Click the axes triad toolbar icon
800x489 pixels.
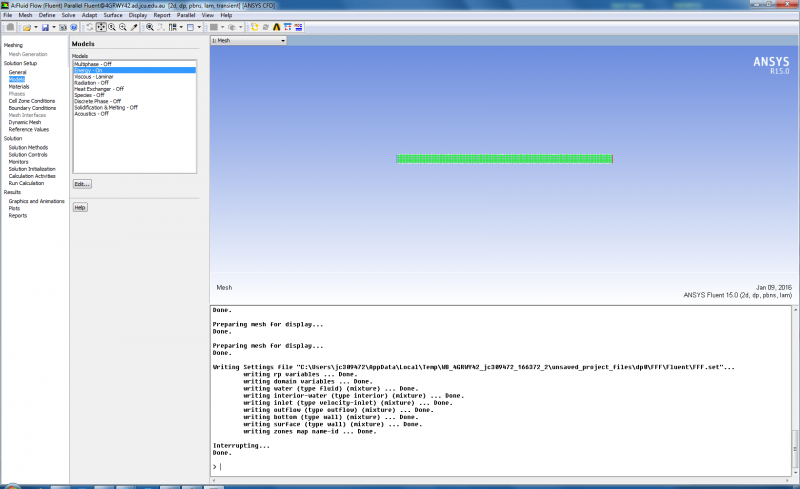[161, 27]
